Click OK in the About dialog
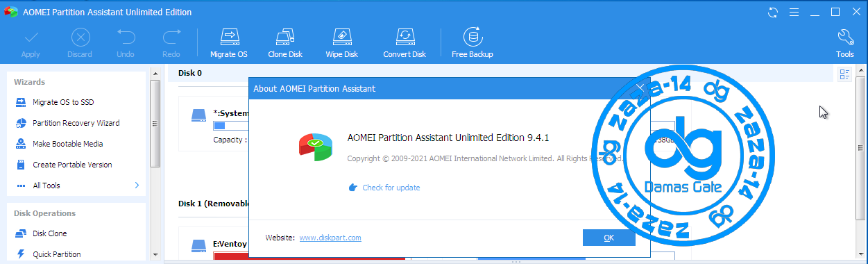868x264 pixels. point(609,238)
